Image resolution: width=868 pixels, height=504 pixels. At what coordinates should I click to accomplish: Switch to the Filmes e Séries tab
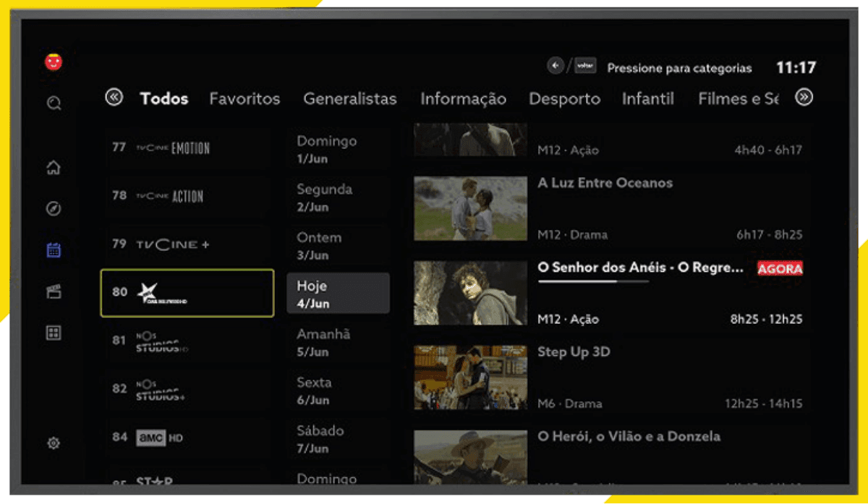click(x=739, y=98)
